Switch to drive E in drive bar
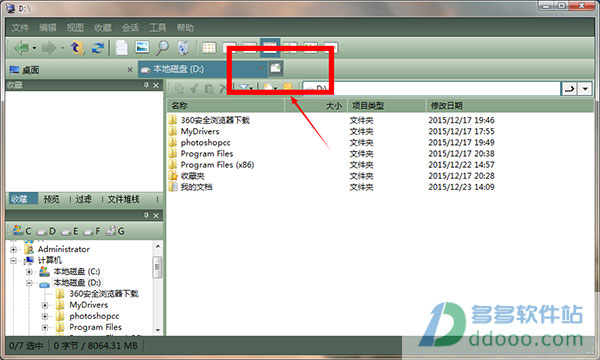 point(70,231)
